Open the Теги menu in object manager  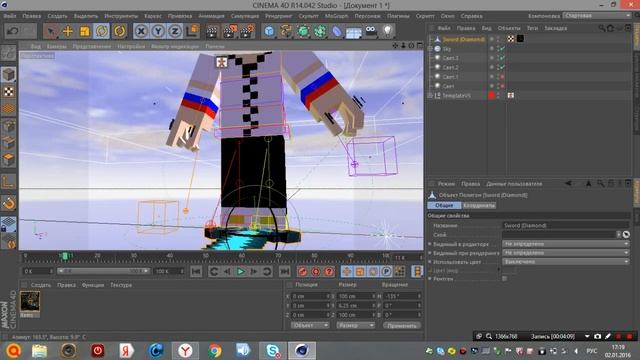tap(532, 28)
